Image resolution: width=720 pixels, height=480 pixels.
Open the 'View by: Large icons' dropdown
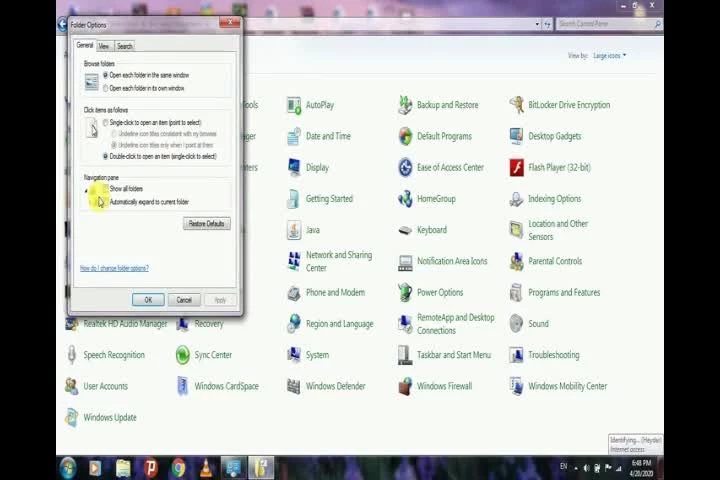click(x=609, y=56)
